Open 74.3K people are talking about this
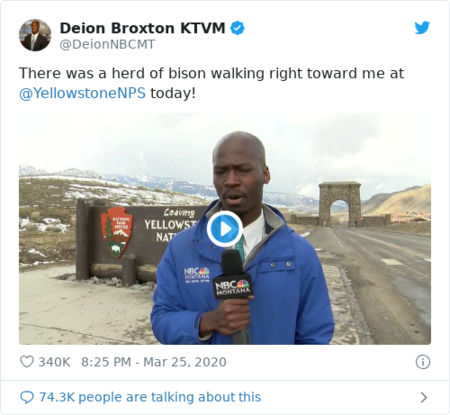The image size is (450, 415). point(150,397)
